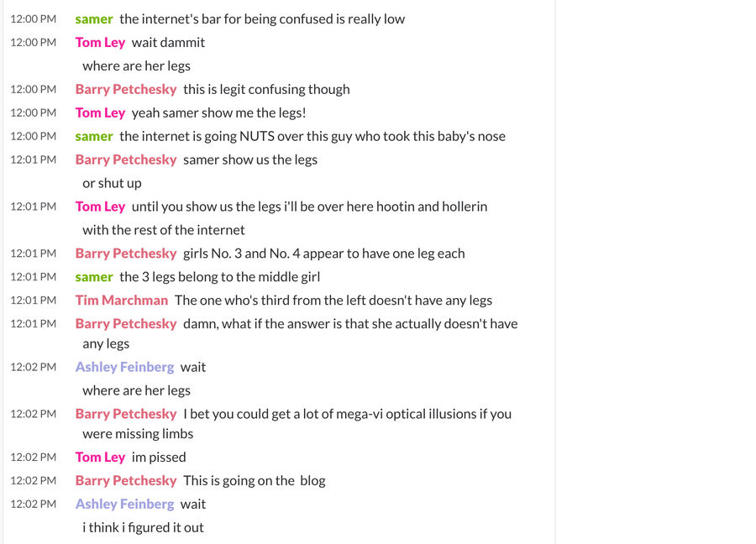
Task: Click Tim Marchman's username
Action: pyautogui.click(x=122, y=301)
